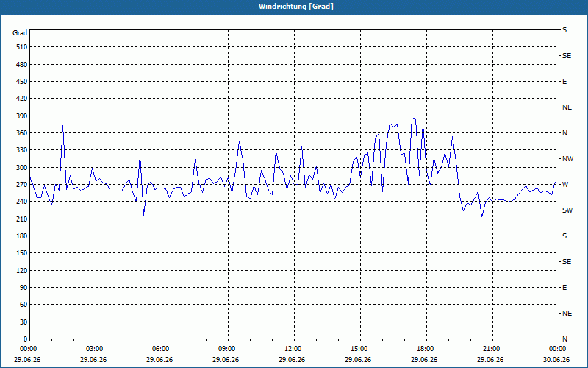588x368 pixels.
Task: Click the 30.06.26 date label
Action: point(556,360)
